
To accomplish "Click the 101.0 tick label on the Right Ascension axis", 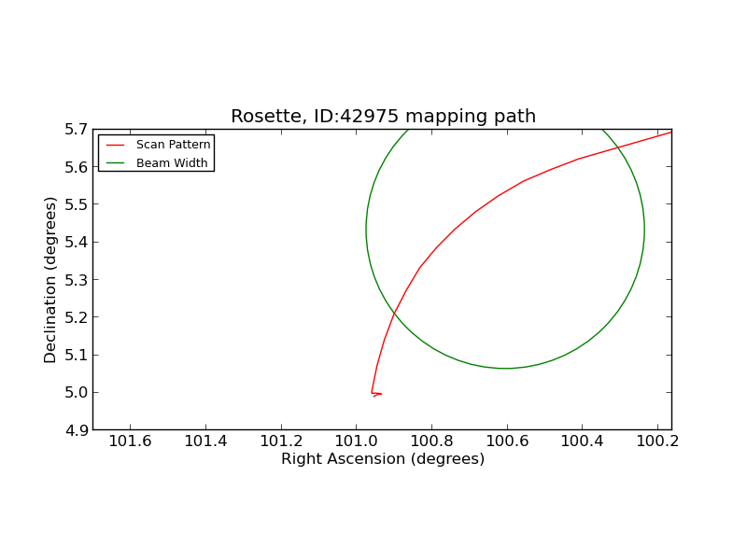I will click(x=357, y=441).
